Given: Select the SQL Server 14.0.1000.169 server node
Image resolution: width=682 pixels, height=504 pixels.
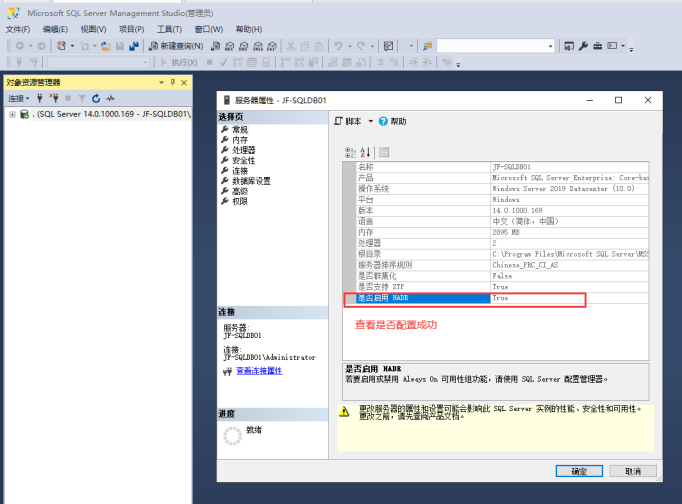Looking at the screenshot, I should point(114,114).
